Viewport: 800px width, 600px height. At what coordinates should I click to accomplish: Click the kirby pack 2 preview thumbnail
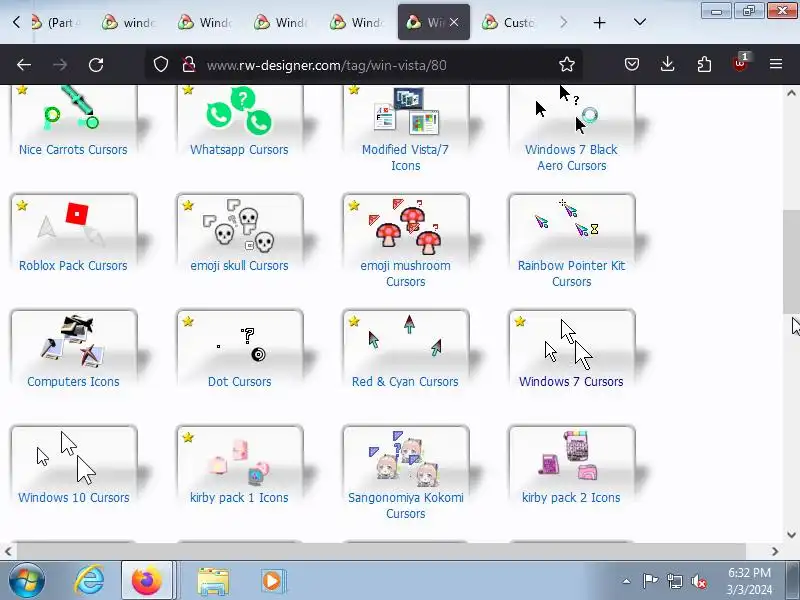pyautogui.click(x=572, y=458)
